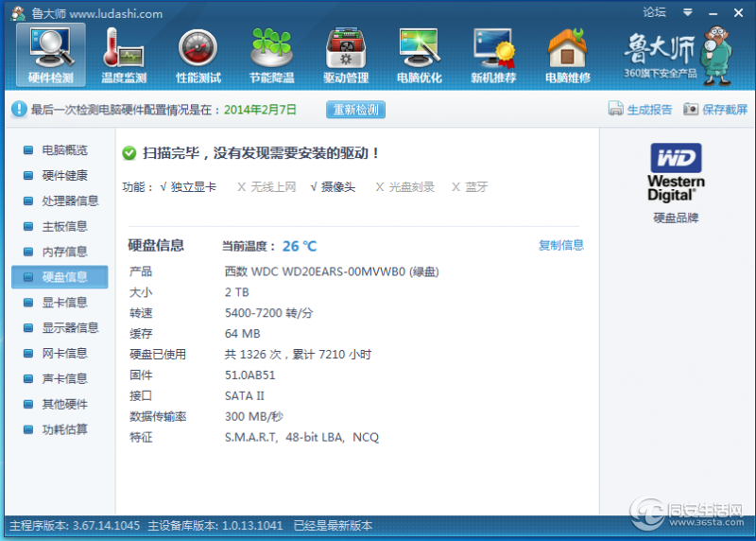756x541 pixels.
Task: Click the 重新检测 re-scan button
Action: [x=356, y=110]
